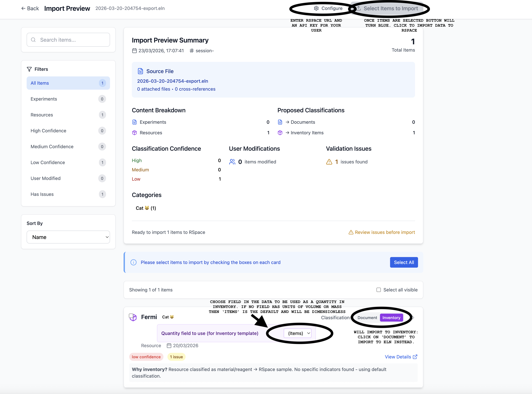Switch classification to Document

367,318
